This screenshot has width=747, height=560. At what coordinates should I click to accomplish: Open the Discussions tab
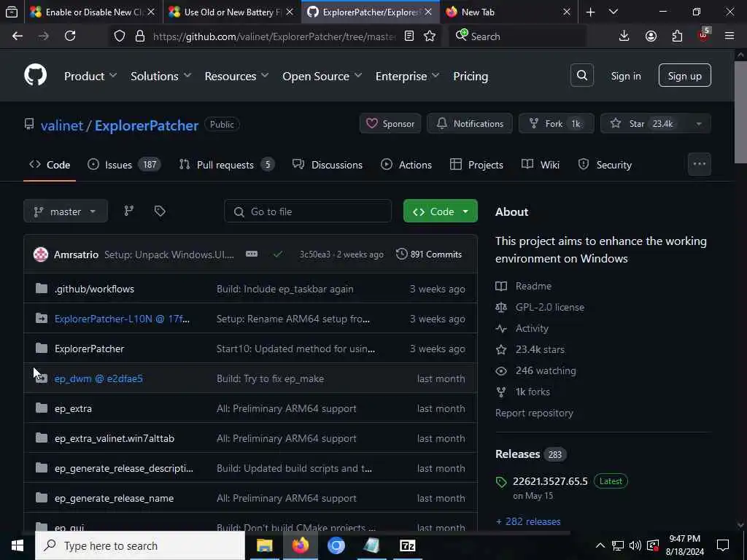point(328,165)
